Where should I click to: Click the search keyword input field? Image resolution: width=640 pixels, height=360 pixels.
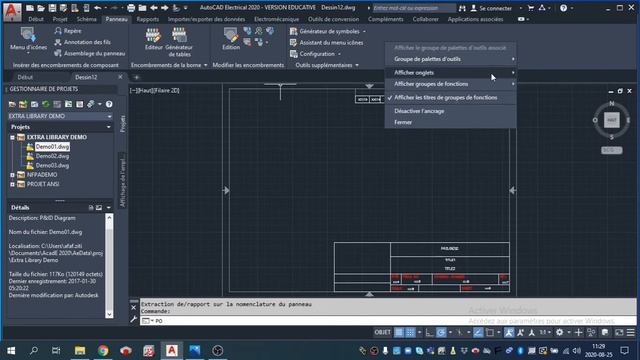click(414, 8)
